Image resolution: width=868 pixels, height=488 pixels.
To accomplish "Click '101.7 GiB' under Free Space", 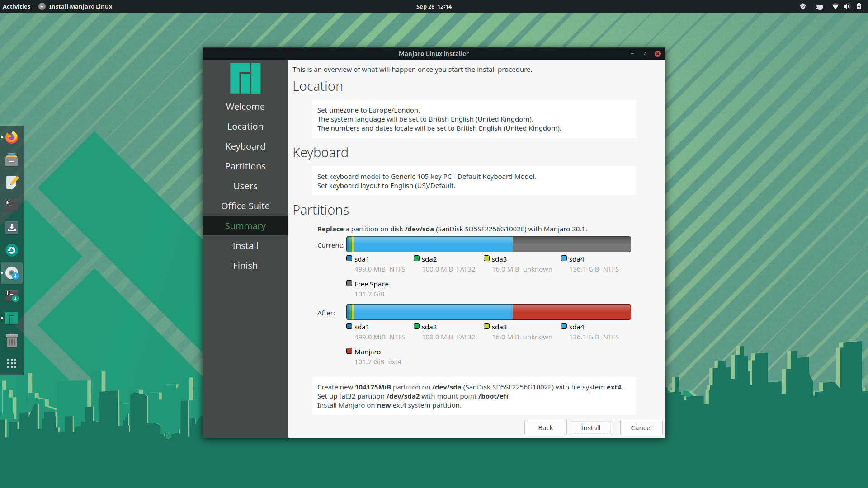I will [369, 294].
